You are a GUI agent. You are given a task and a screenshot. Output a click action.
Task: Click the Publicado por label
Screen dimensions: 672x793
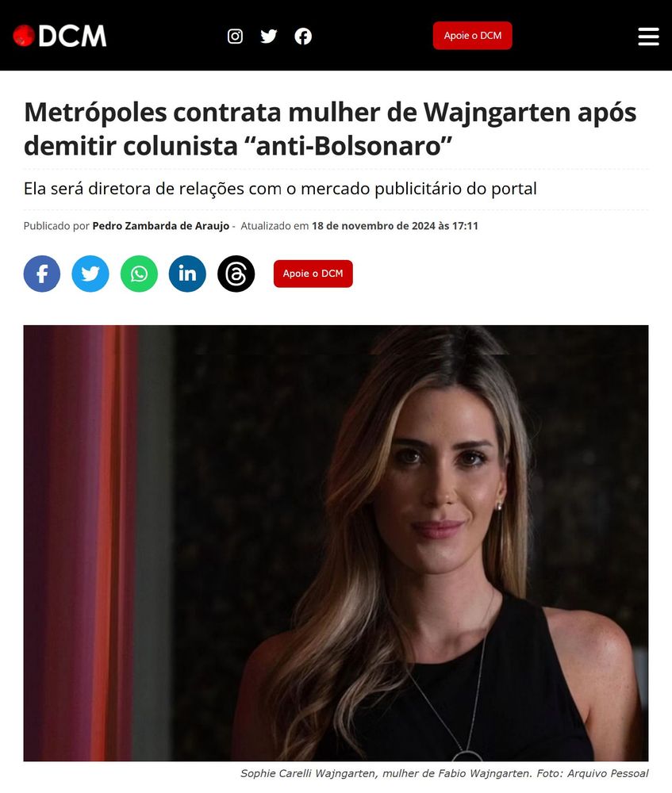tap(56, 226)
